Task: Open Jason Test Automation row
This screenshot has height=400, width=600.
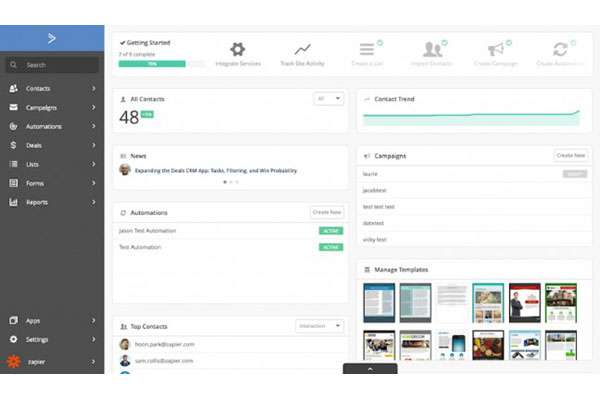Action: pos(230,231)
